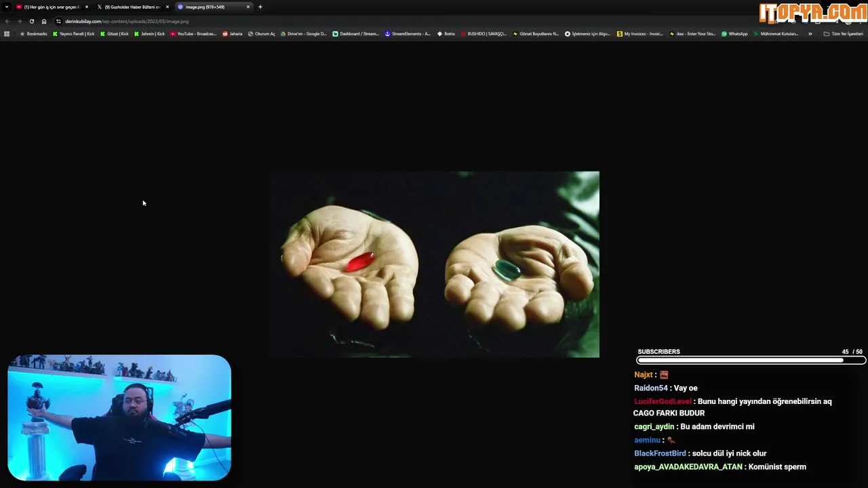The height and width of the screenshot is (488, 868).
Task: Open Görsel Boyutlarını bookmark
Action: pyautogui.click(x=536, y=33)
